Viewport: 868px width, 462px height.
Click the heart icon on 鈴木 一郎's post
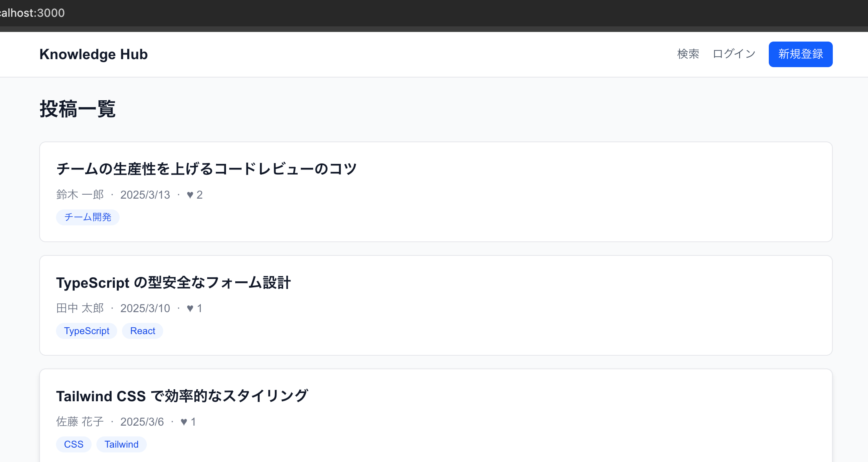click(x=190, y=195)
